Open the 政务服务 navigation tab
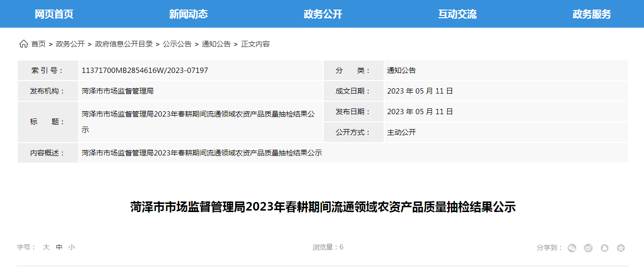 click(x=592, y=14)
